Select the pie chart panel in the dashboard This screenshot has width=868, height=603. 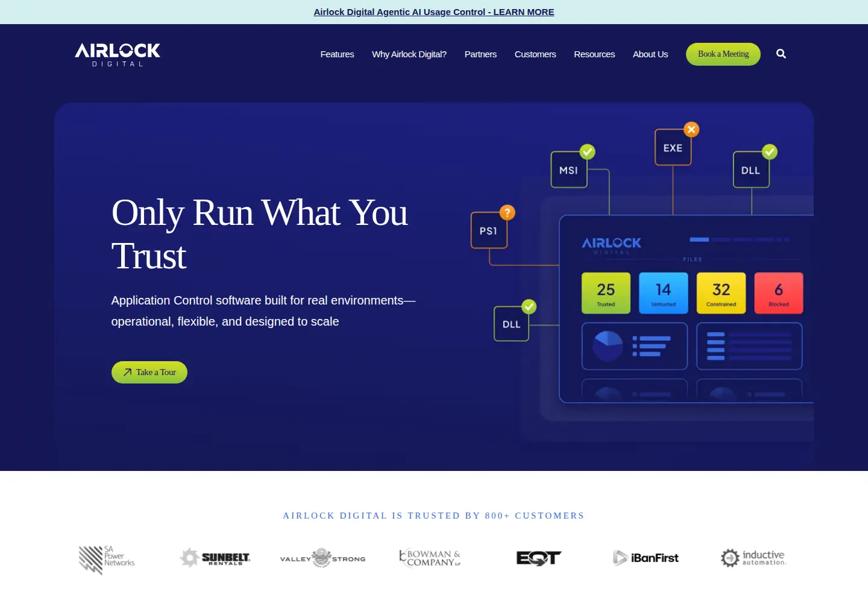(634, 346)
